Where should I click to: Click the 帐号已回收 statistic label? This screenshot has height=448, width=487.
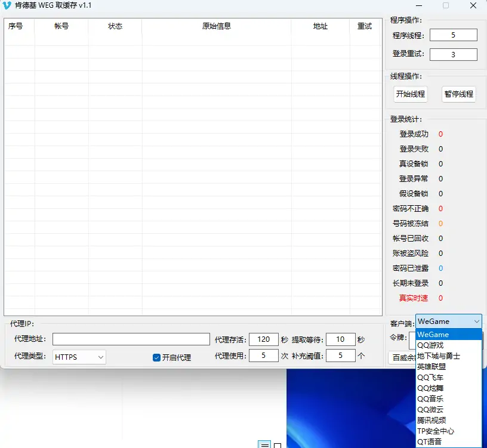(x=410, y=239)
